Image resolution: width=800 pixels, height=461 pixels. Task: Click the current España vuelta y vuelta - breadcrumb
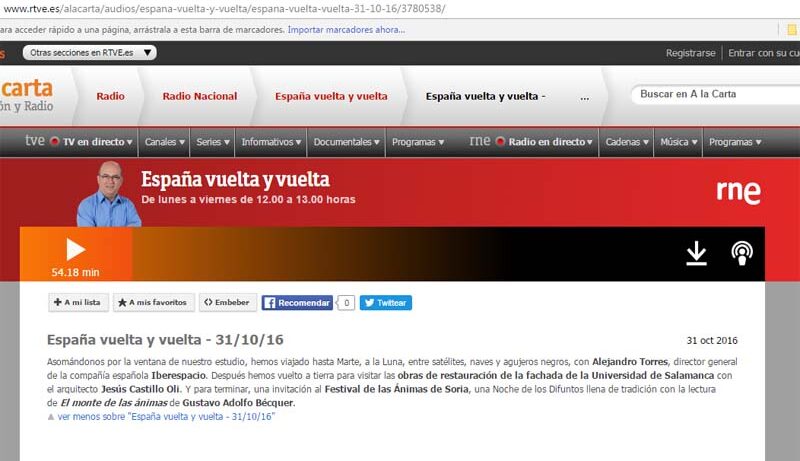485,96
